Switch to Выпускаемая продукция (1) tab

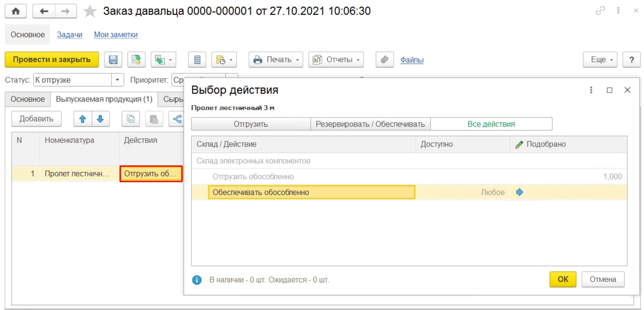click(x=104, y=99)
